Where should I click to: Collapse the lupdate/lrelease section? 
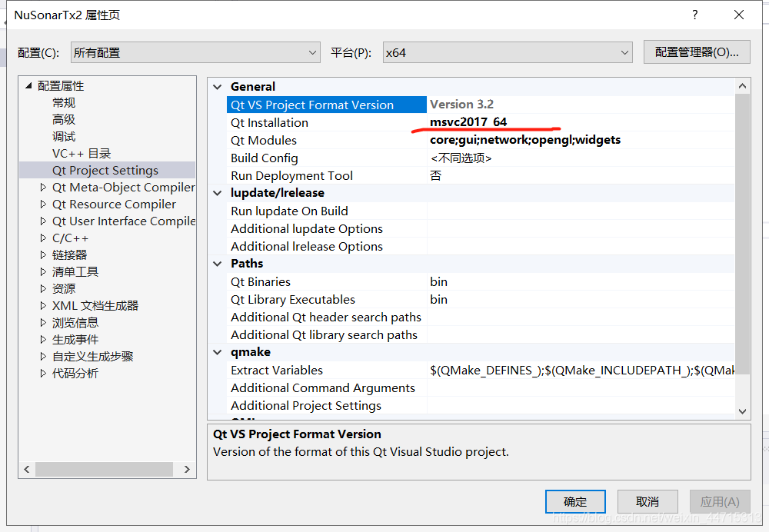pyautogui.click(x=217, y=192)
